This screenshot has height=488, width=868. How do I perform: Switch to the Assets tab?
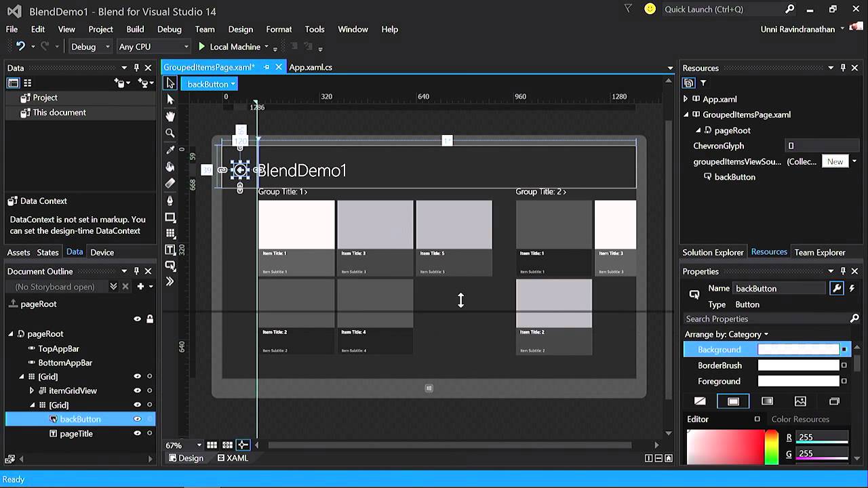click(x=18, y=252)
